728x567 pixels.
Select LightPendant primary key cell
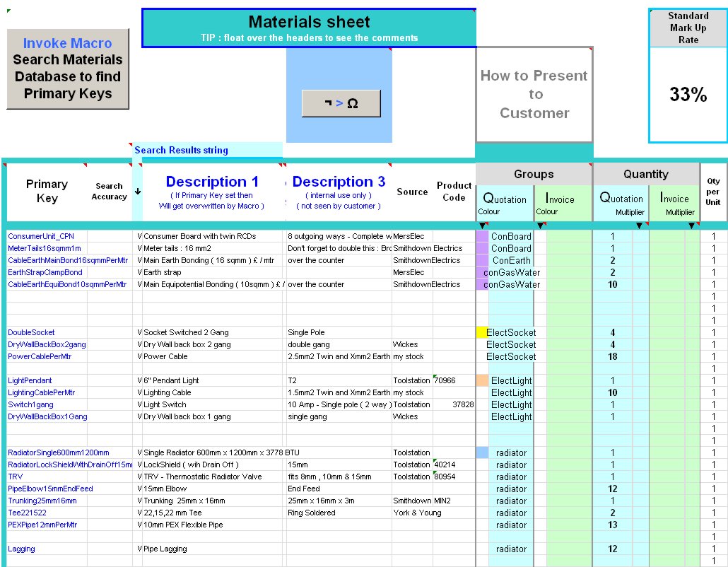click(x=47, y=380)
